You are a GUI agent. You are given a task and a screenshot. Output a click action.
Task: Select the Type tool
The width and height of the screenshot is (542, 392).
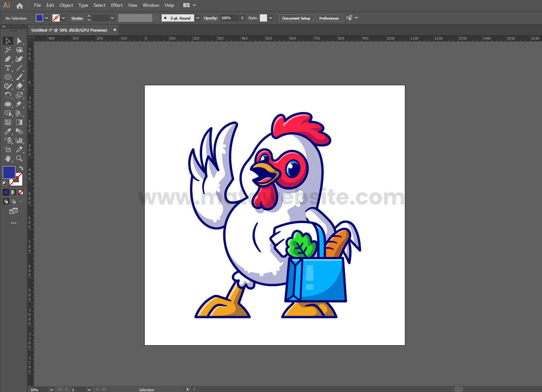point(8,68)
